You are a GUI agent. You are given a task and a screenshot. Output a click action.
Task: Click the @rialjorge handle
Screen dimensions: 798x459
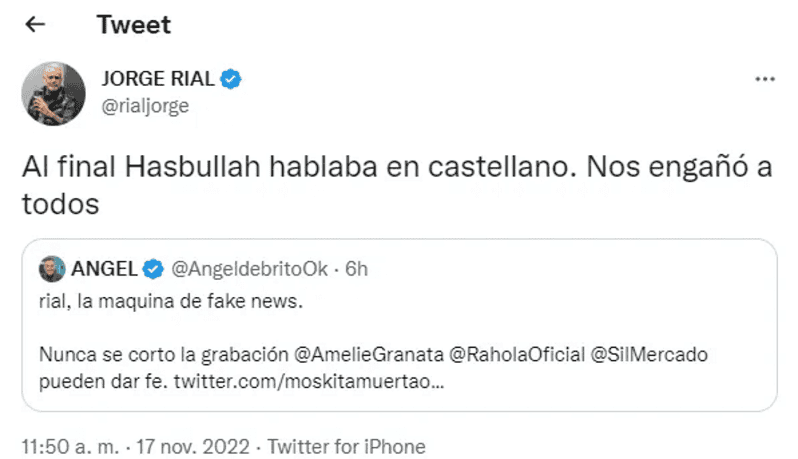(145, 104)
